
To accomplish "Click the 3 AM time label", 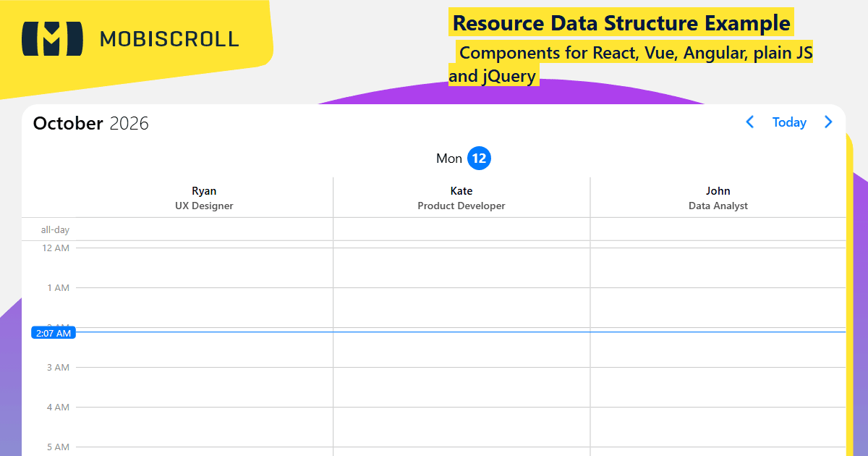I will click(x=58, y=368).
